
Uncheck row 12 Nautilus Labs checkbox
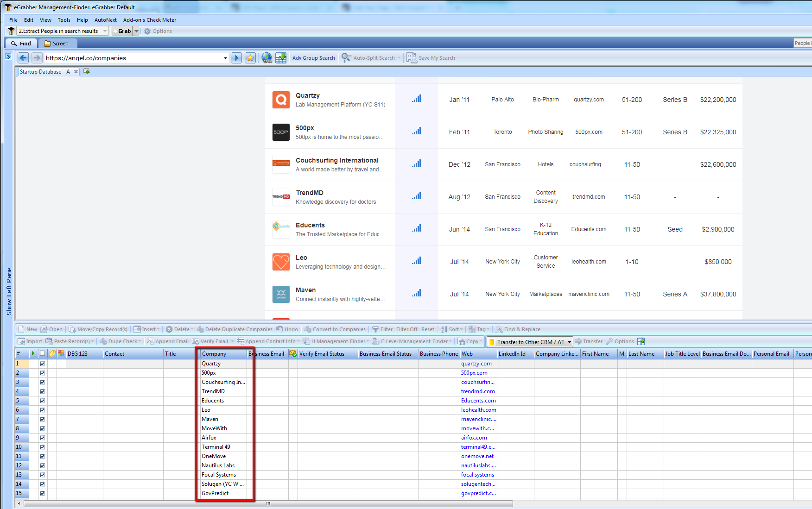pos(43,465)
